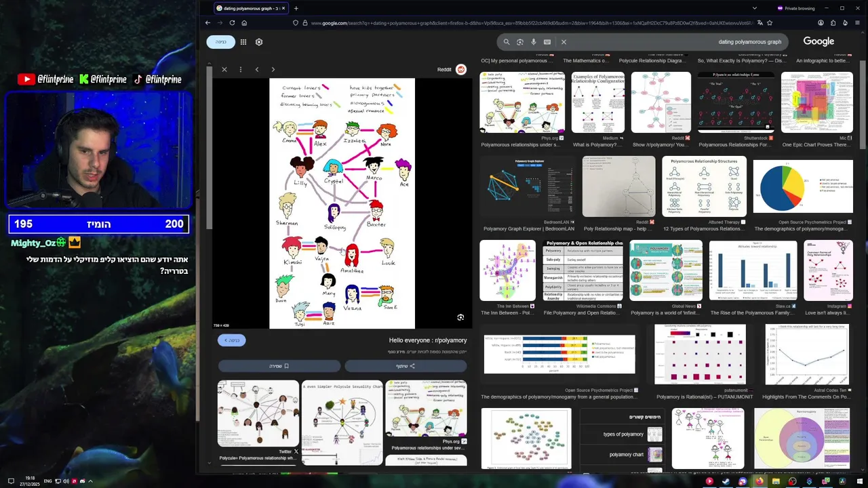Click the save button under the preview
This screenshot has height=488, width=868.
pos(279,366)
